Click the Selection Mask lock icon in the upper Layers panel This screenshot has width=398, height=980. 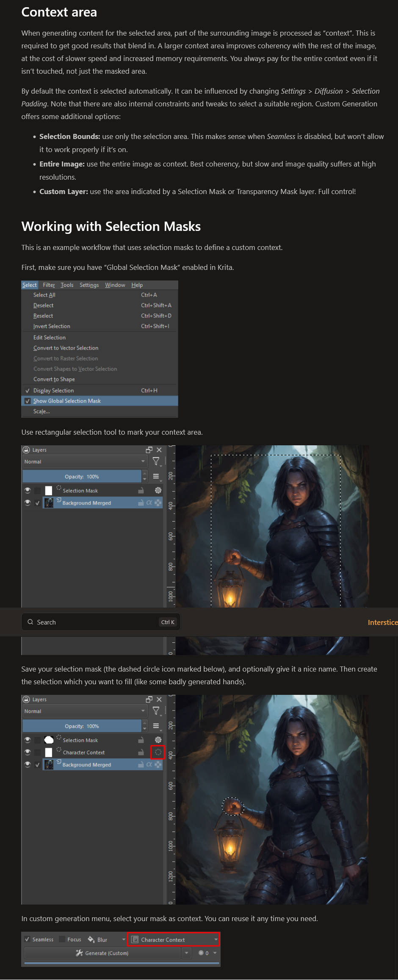pyautogui.click(x=141, y=491)
